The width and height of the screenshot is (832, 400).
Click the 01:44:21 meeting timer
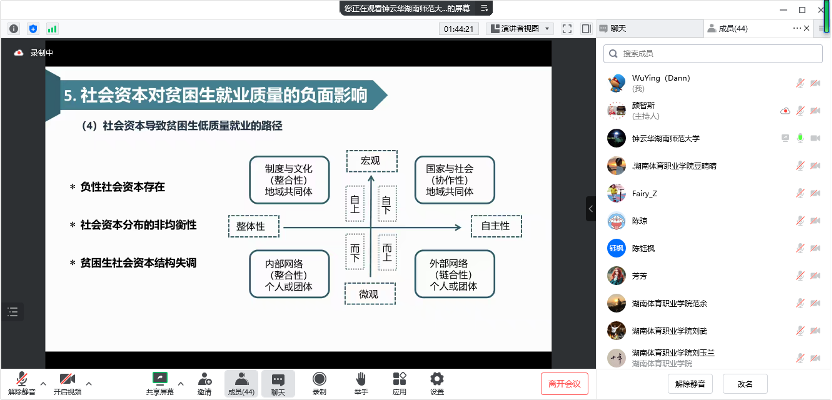point(459,29)
